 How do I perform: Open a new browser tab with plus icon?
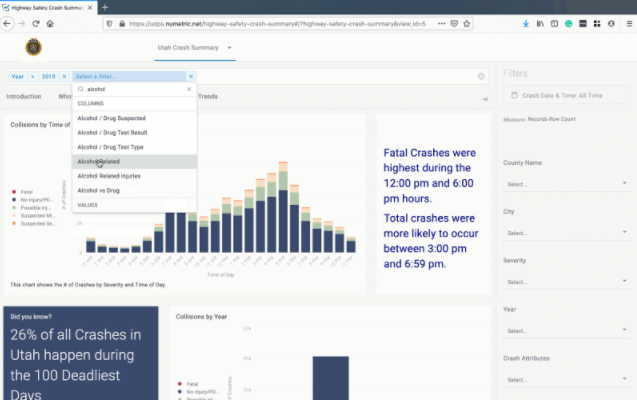point(105,7)
